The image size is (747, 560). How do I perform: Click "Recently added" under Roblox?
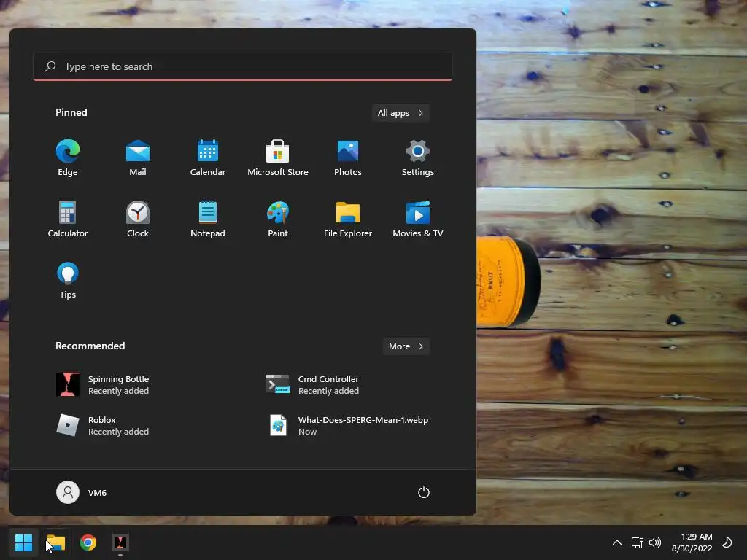(x=118, y=432)
